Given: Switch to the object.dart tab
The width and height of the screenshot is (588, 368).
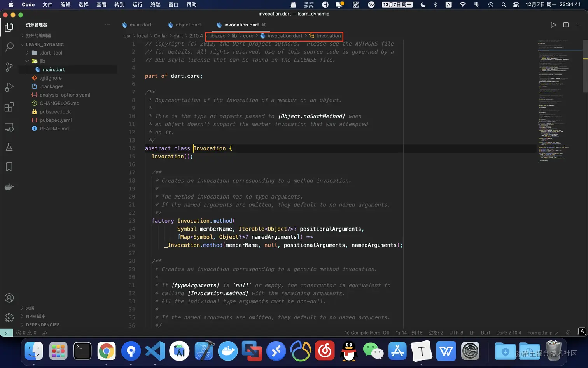Looking at the screenshot, I should (188, 25).
